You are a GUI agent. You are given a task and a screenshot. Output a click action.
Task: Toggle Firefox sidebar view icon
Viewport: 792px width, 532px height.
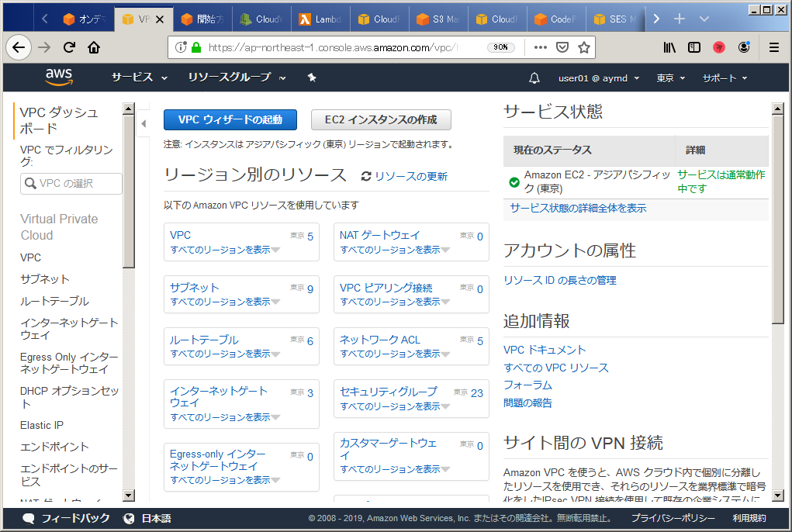coord(694,47)
